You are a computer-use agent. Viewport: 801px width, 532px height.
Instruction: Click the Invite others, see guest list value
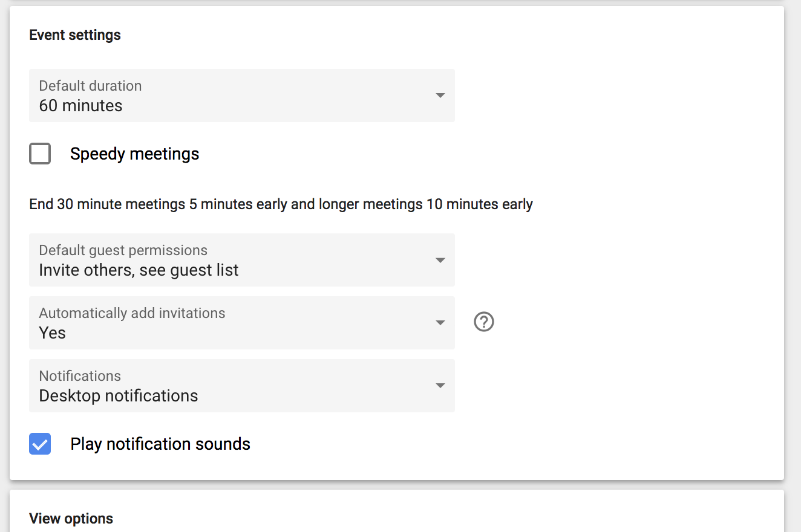(138, 270)
